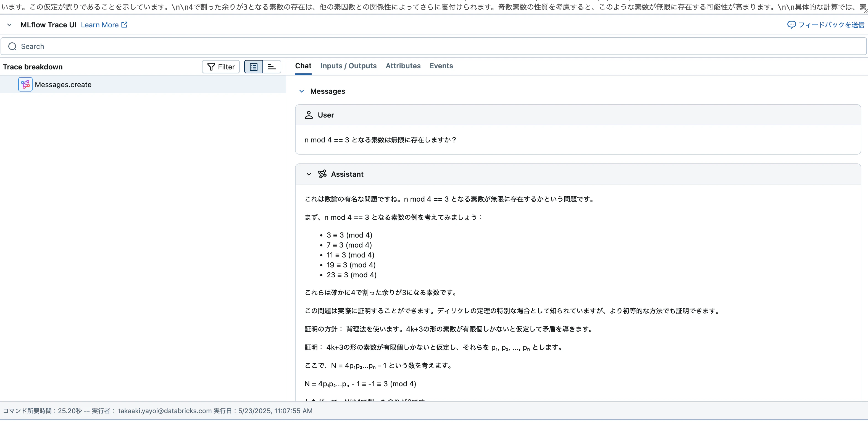The height and width of the screenshot is (422, 868).
Task: Click the external link icon beside Learn More
Action: [124, 25]
